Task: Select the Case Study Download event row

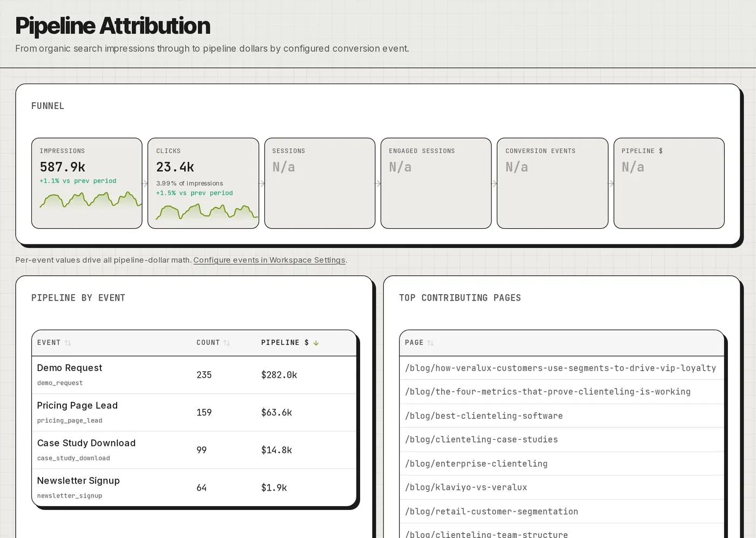Action: pyautogui.click(x=194, y=450)
